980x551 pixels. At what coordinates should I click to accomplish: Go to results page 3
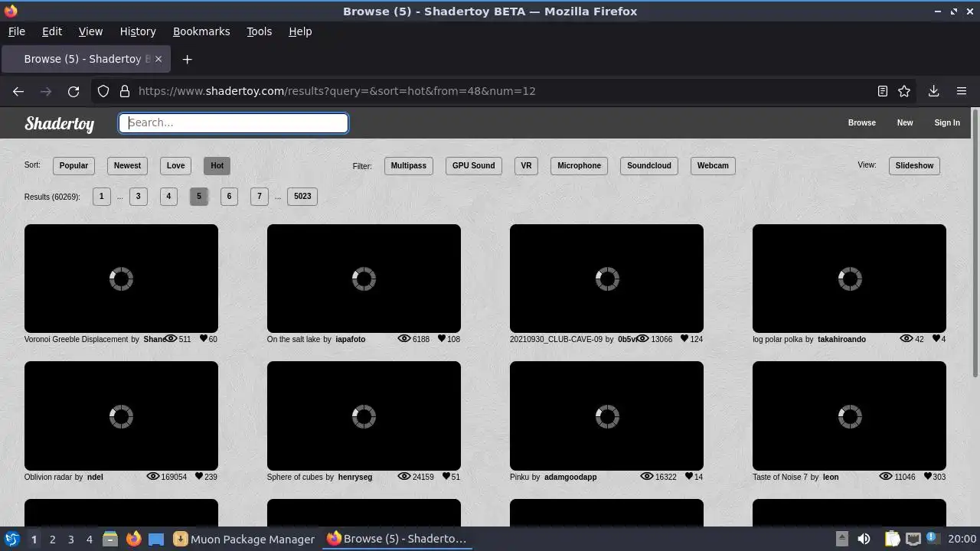[x=138, y=196]
